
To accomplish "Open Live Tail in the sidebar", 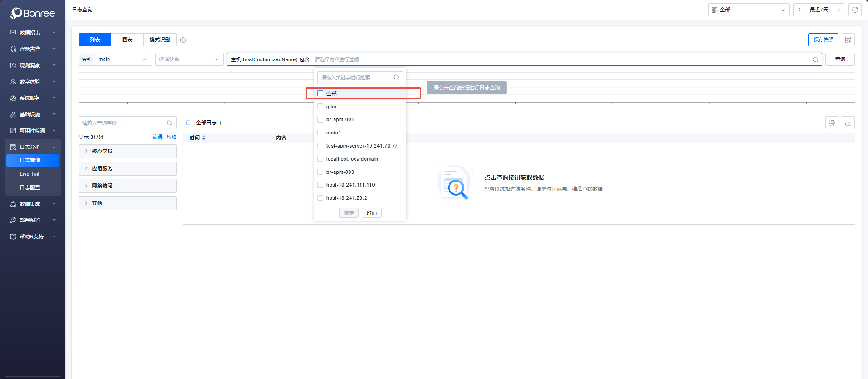I will tap(30, 174).
